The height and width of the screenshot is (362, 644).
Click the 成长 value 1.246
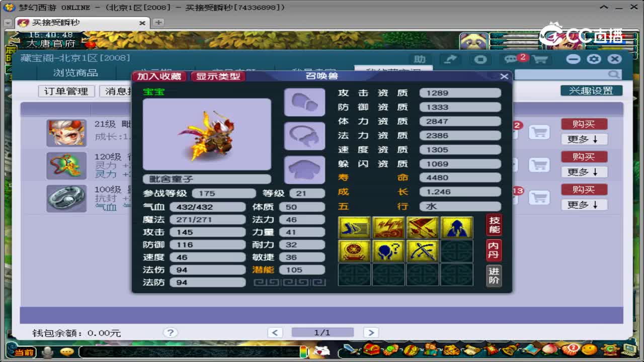pyautogui.click(x=460, y=192)
